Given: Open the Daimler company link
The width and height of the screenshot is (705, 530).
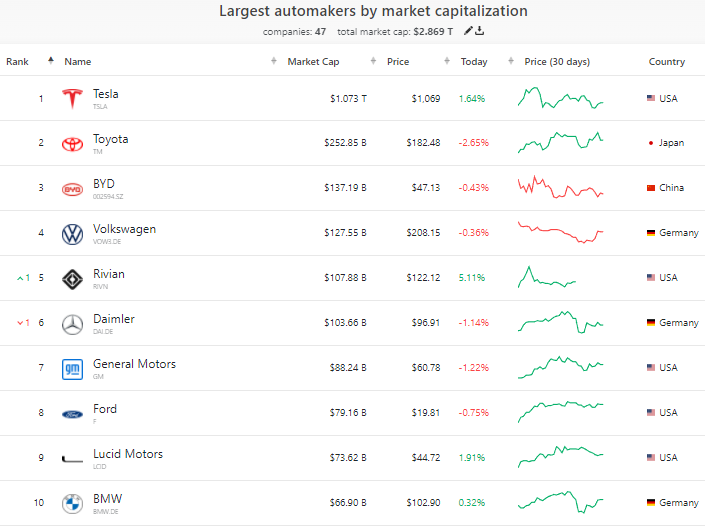Looking at the screenshot, I should coord(114,319).
